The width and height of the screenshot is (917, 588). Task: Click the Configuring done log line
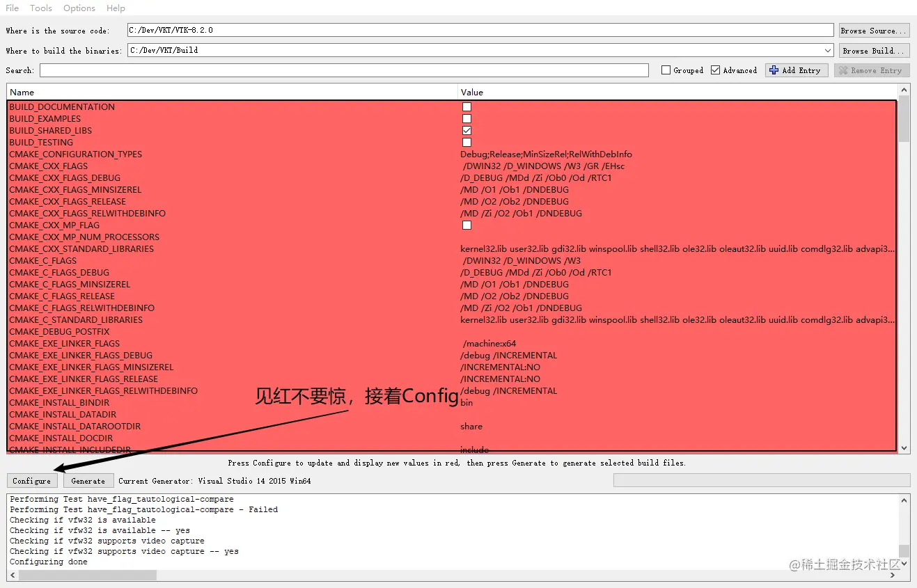click(49, 562)
